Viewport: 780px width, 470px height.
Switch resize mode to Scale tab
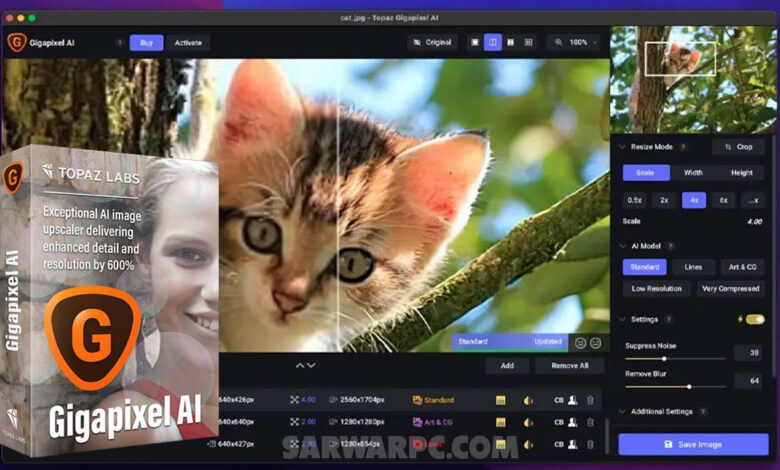[x=646, y=173]
